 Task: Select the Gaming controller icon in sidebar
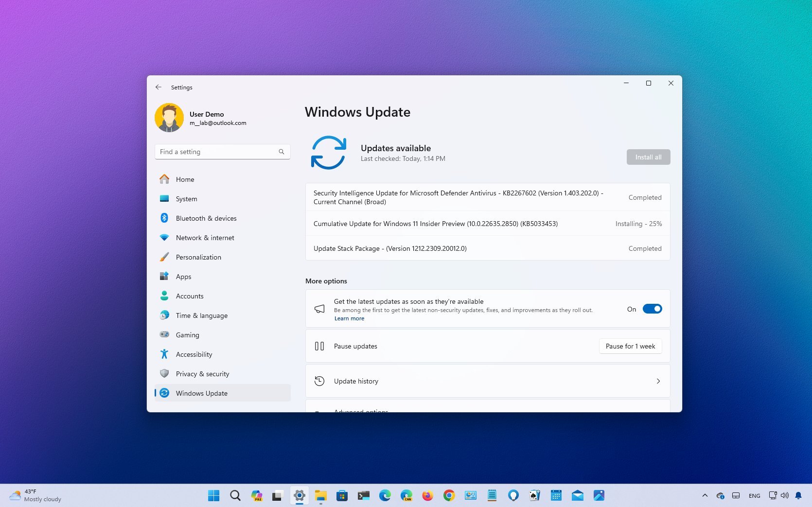(x=164, y=334)
